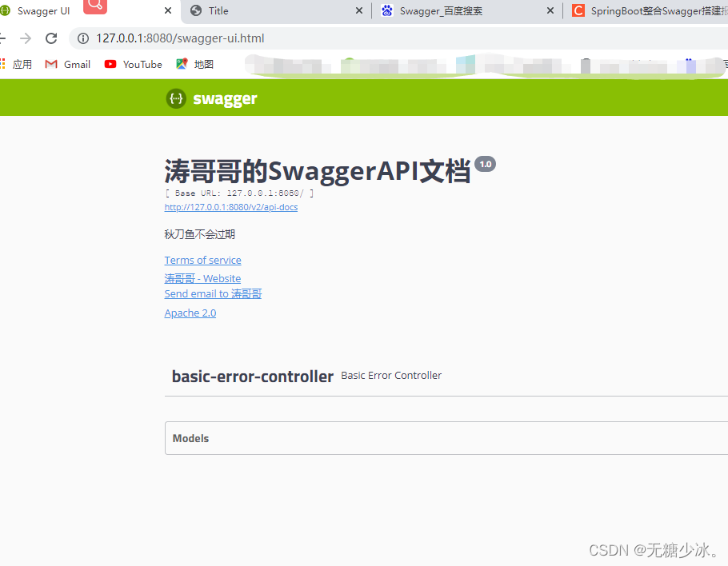Click Send email to 涛哥哥 link
The height and width of the screenshot is (566, 728).
pos(213,293)
